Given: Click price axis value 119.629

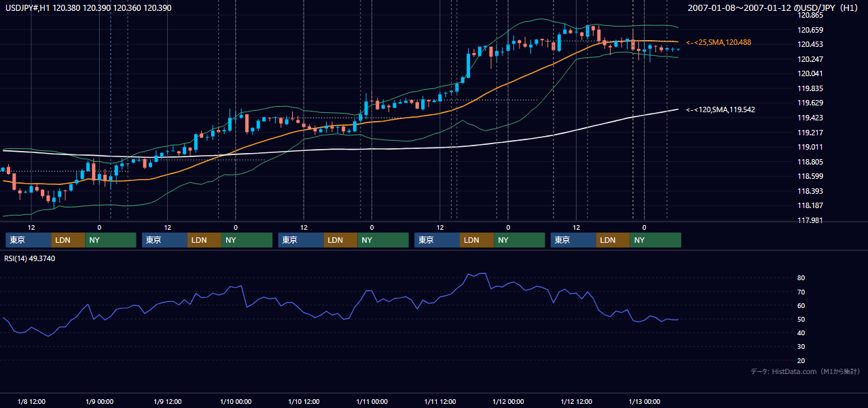Looking at the screenshot, I should [x=811, y=103].
